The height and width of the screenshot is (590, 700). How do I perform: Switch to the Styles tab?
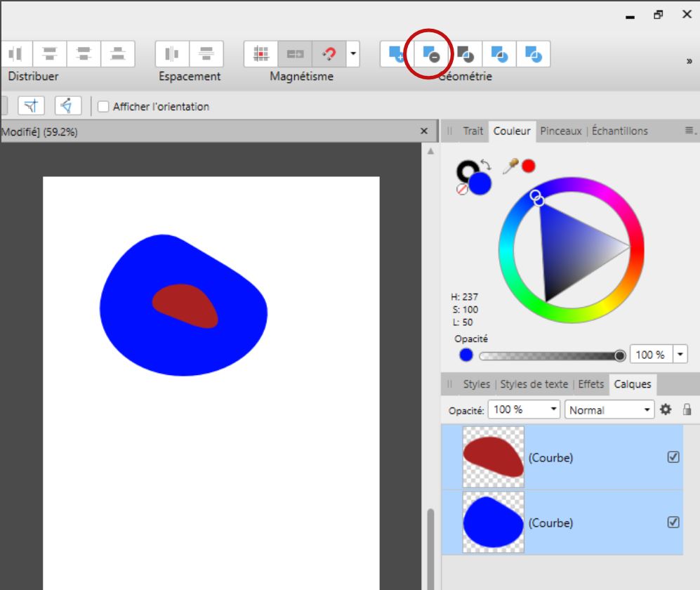476,384
